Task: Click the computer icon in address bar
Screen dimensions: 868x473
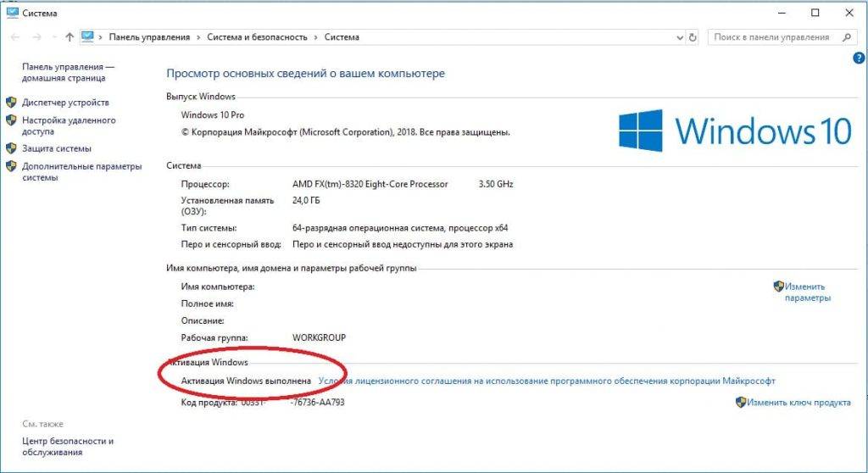Action: (x=88, y=37)
